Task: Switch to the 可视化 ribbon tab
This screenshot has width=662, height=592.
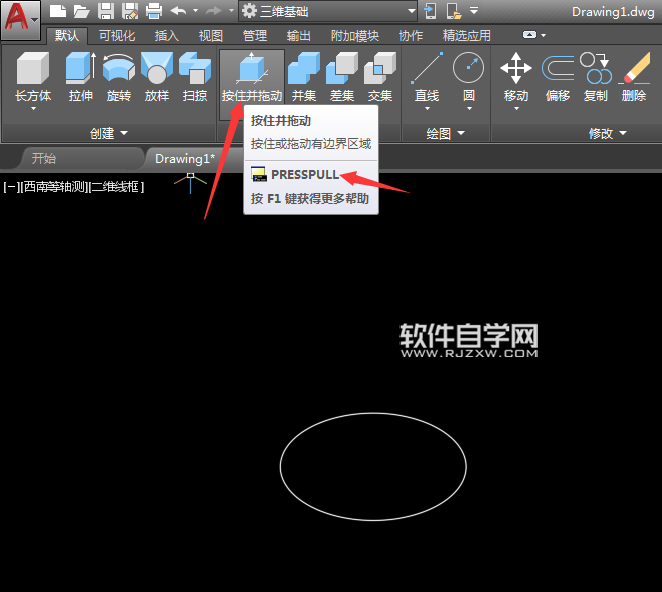Action: tap(117, 35)
